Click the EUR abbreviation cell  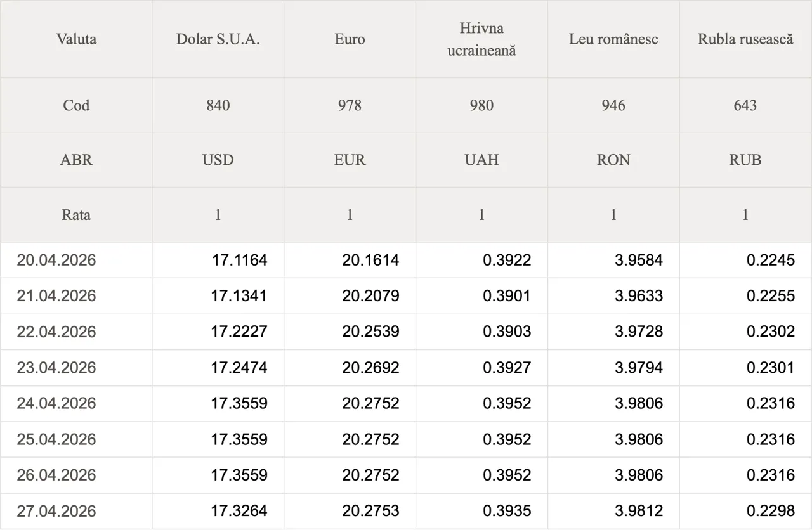(350, 160)
